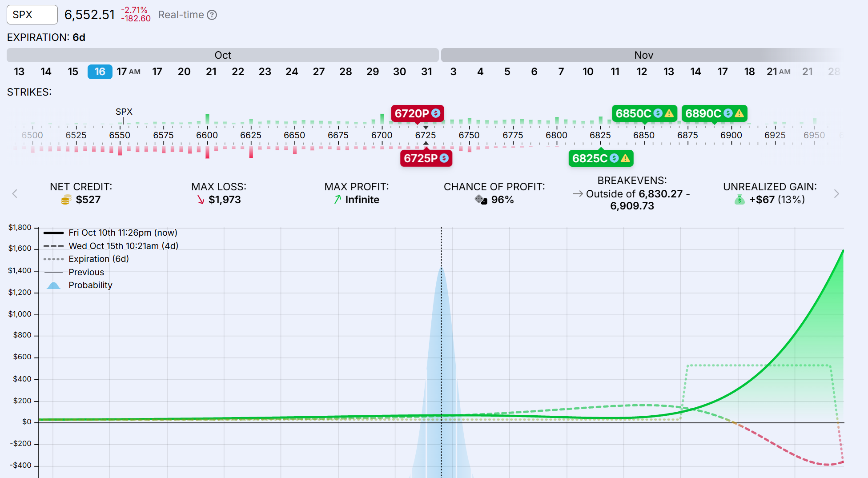The image size is (868, 478).
Task: Click the warning triangle on 6890C strike
Action: [x=739, y=113]
